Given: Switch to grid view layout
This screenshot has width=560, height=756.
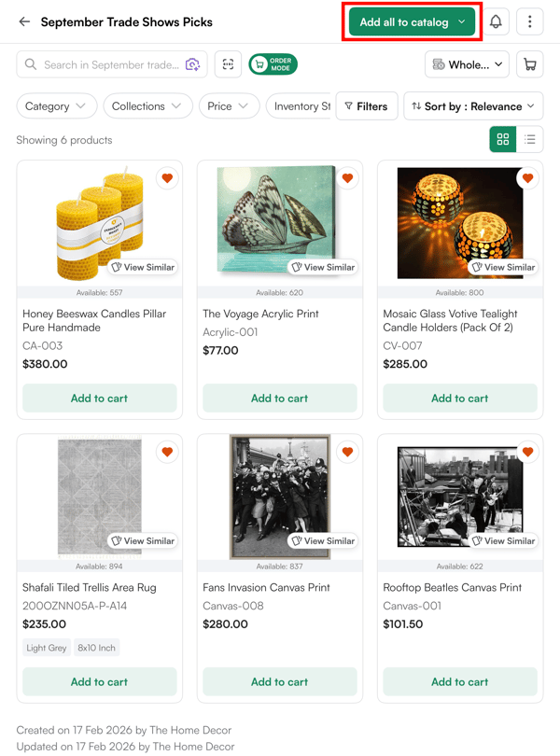Looking at the screenshot, I should 503,139.
